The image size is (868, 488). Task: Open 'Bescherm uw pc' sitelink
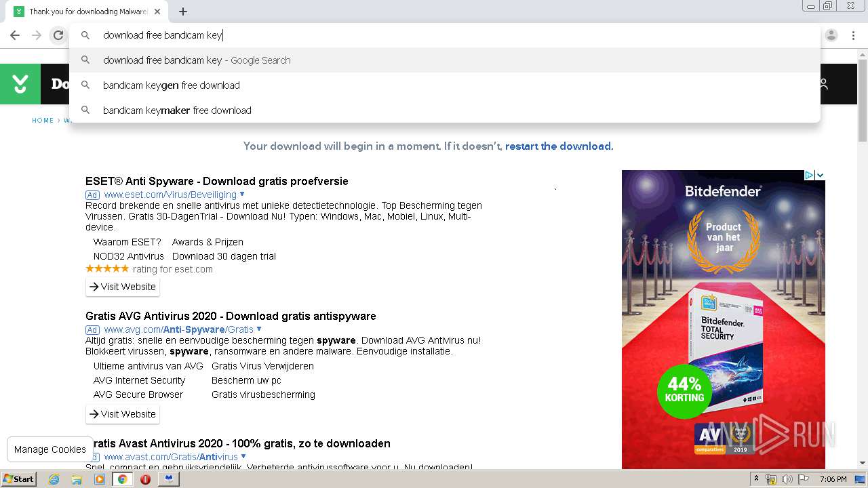pos(246,380)
